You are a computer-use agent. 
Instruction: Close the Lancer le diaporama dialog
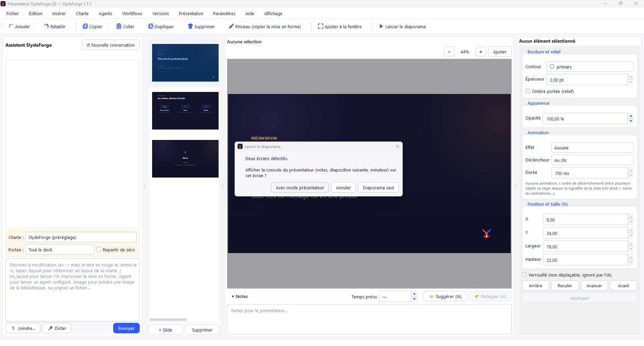click(x=398, y=146)
